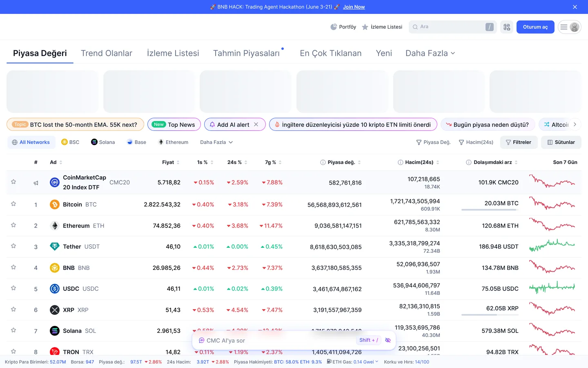Star BNB to add to watchlist

[13, 267]
